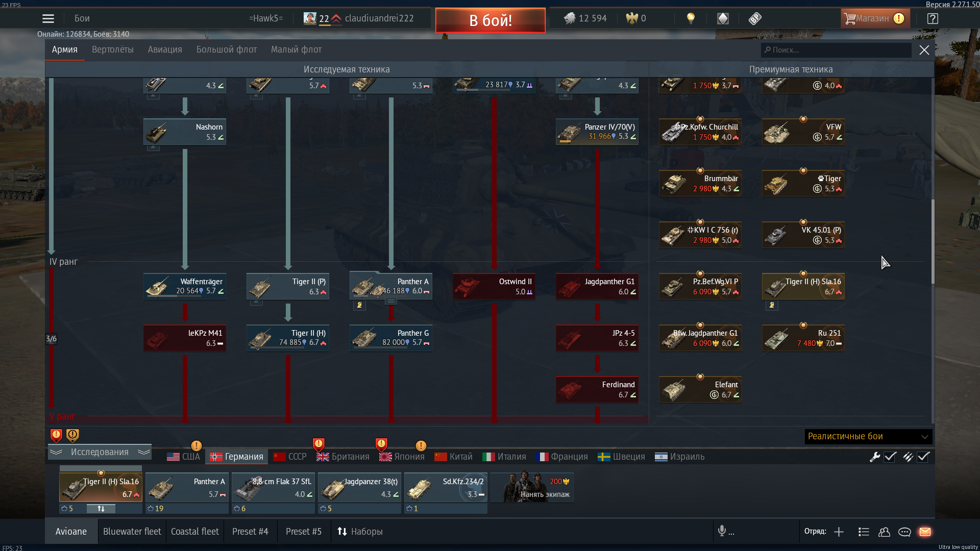Open the lightbulb hints icon
980x551 pixels.
point(691,19)
